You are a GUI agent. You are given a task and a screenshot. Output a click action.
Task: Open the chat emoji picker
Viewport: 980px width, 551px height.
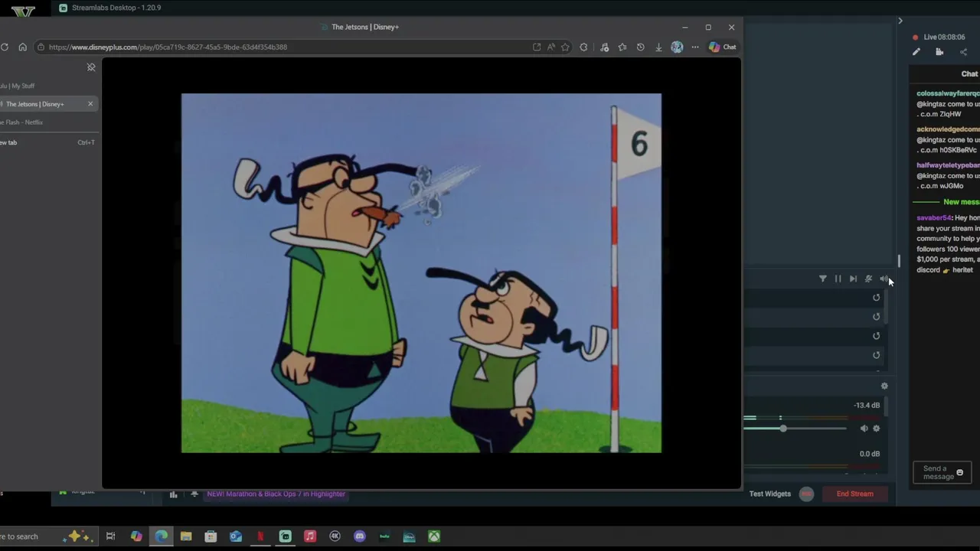[959, 473]
